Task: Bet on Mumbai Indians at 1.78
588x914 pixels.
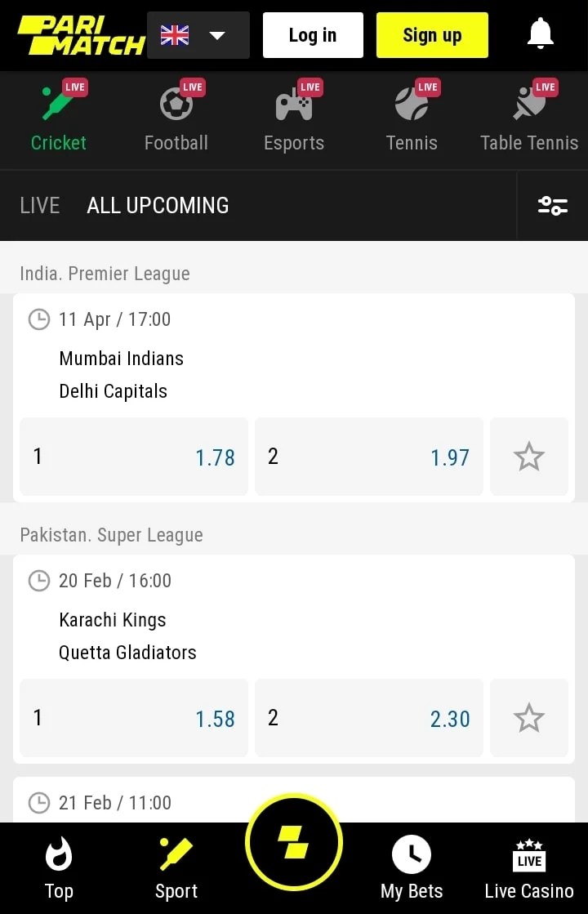Action: pyautogui.click(x=134, y=457)
